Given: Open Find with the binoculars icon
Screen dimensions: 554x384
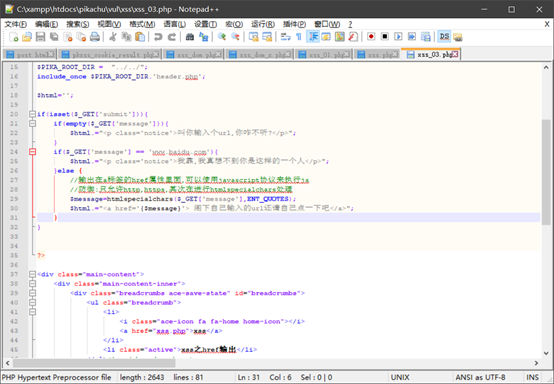Looking at the screenshot, I should click(x=190, y=37).
